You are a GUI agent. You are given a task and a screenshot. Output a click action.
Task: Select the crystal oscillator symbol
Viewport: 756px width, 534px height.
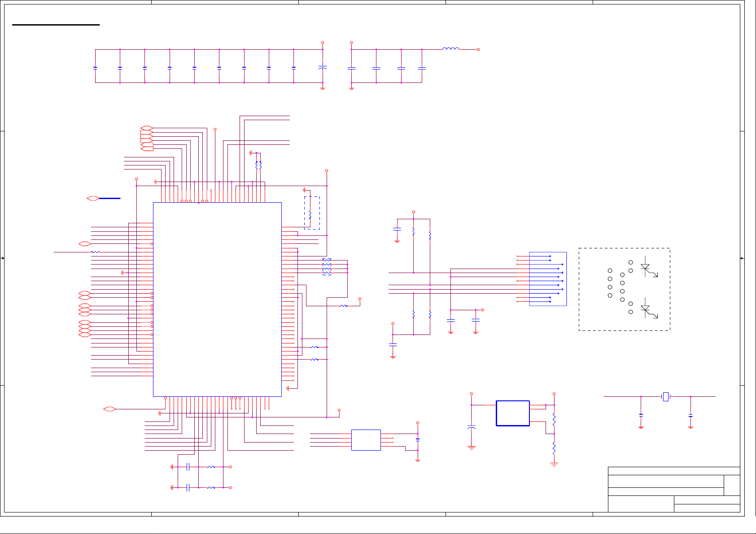(666, 396)
